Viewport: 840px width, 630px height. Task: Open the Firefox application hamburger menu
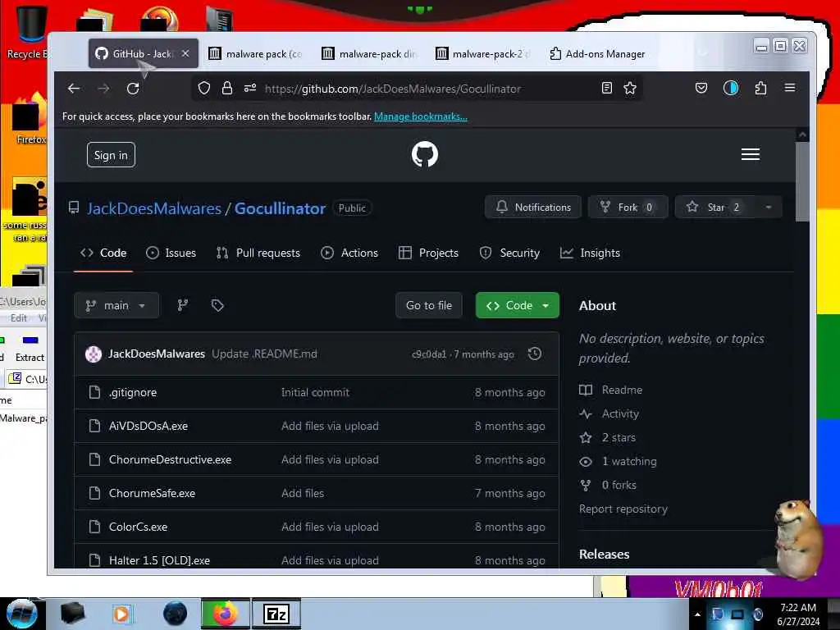[x=790, y=88]
